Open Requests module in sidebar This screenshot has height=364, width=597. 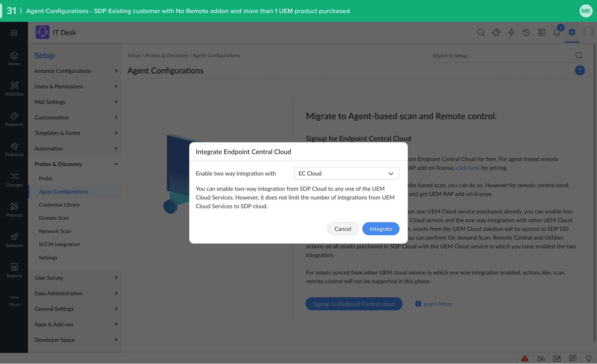point(14,119)
